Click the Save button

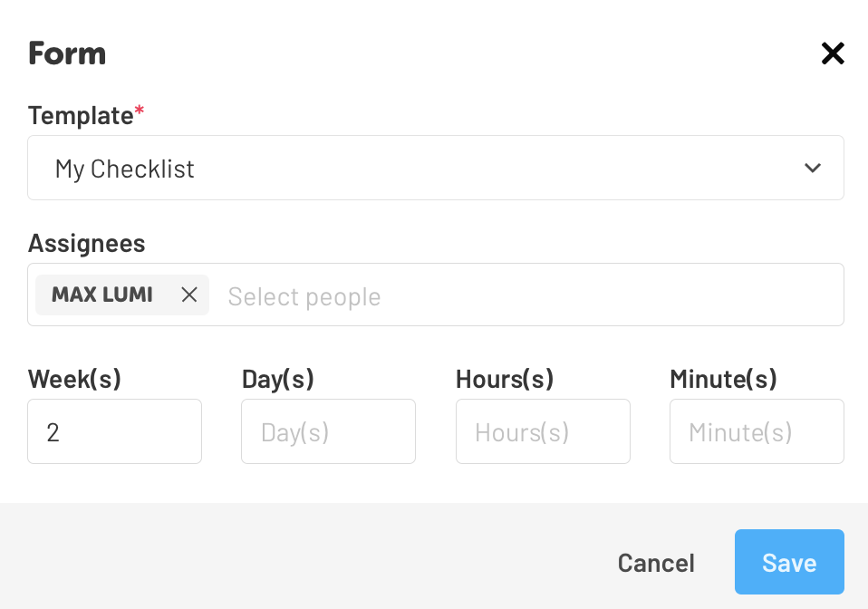click(789, 562)
